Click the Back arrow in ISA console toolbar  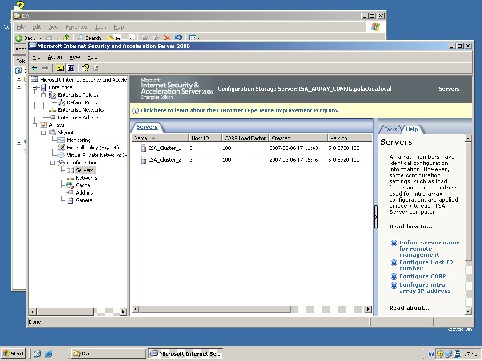point(35,68)
